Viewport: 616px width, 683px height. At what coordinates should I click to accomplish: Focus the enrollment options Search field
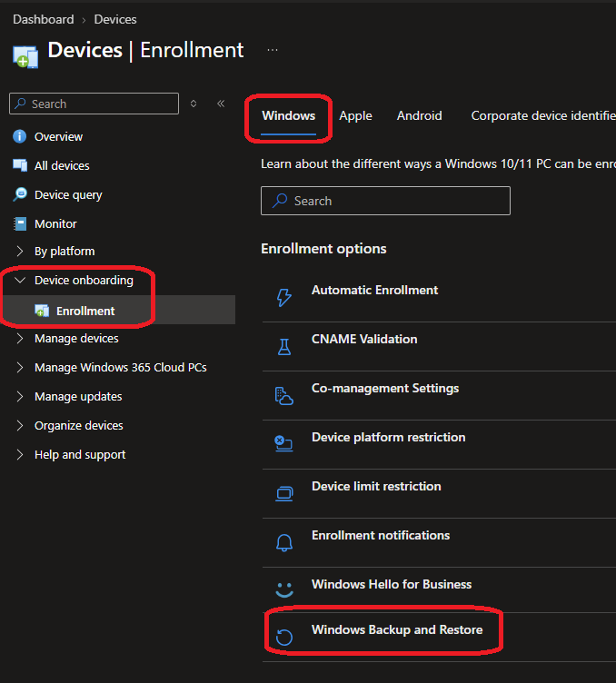coord(385,201)
